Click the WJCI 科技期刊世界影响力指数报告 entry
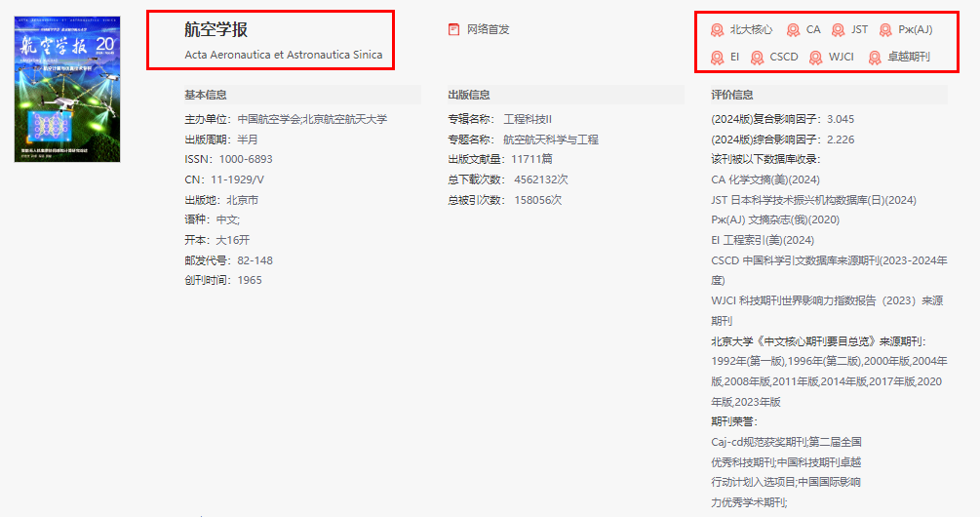Screen dimensions: 980x517 click(x=828, y=311)
